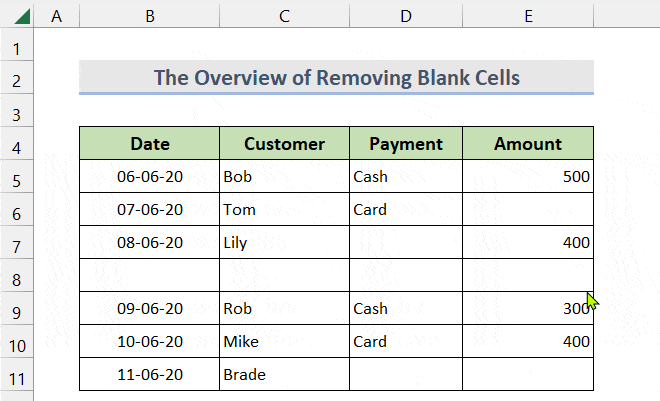660x401 pixels.
Task: Click the cell containing Brade
Action: pos(284,374)
